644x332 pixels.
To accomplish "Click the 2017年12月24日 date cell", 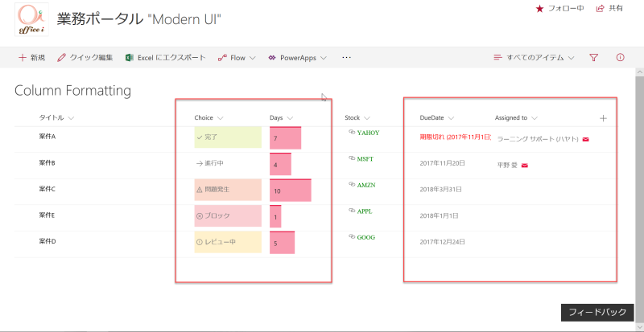I will tap(442, 242).
